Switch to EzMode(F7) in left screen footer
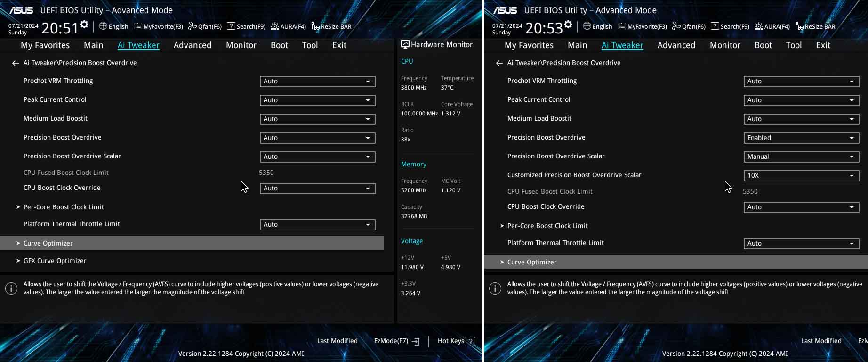 (397, 341)
